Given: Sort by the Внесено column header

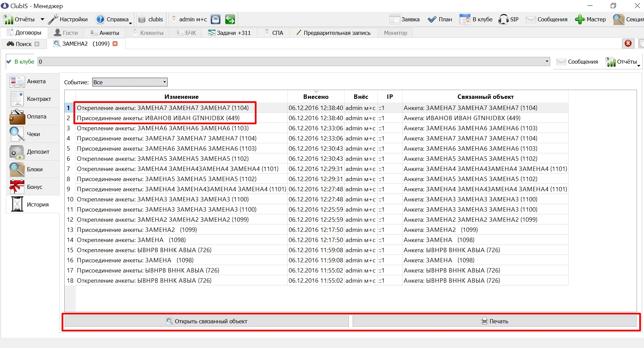Looking at the screenshot, I should click(316, 96).
